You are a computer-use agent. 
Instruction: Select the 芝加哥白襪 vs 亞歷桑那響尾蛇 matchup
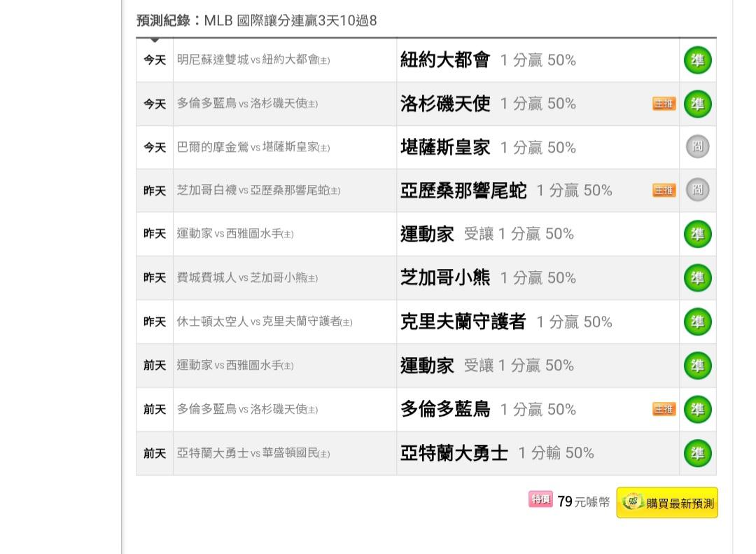coord(258,191)
